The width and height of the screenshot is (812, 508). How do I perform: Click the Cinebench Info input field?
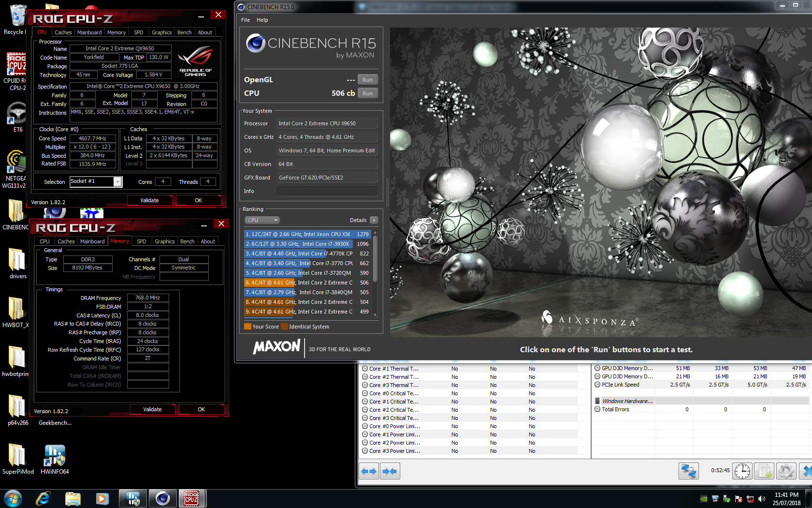click(x=327, y=191)
